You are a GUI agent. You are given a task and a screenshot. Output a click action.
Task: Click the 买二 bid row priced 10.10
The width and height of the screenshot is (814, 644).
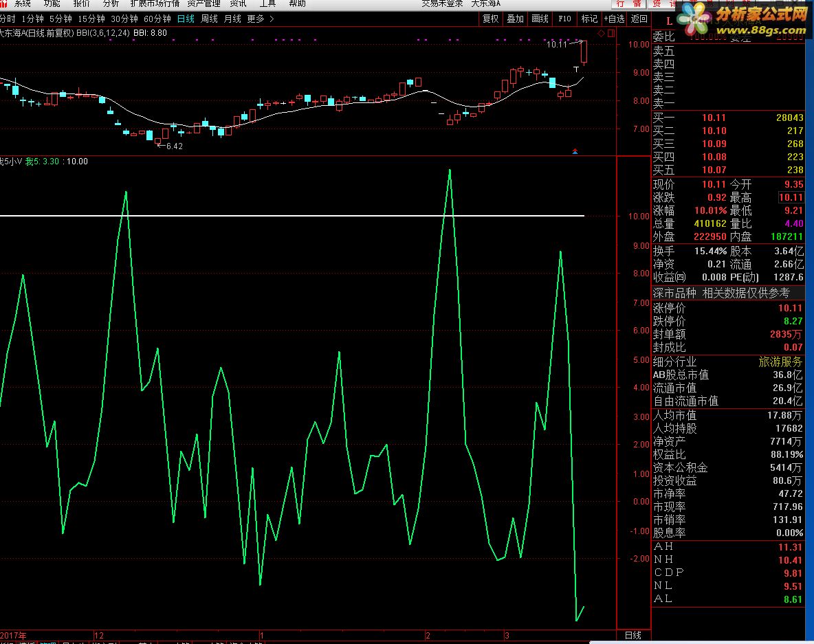pyautogui.click(x=728, y=131)
